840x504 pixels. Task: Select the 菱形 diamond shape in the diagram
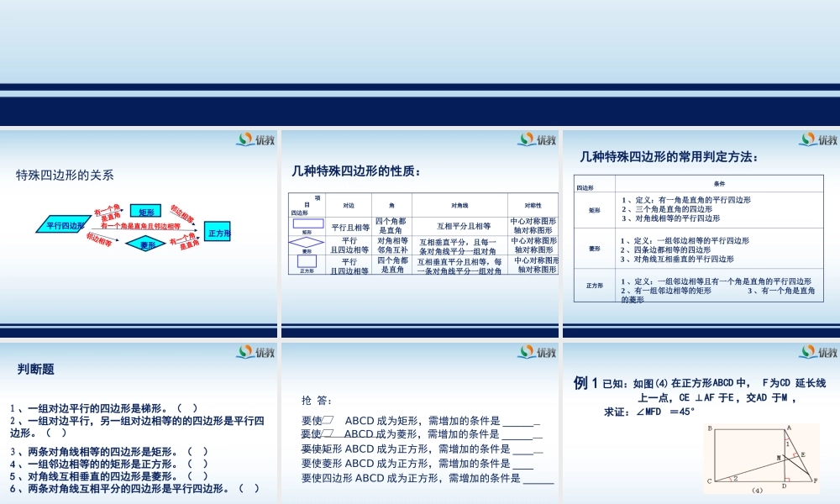[147, 244]
